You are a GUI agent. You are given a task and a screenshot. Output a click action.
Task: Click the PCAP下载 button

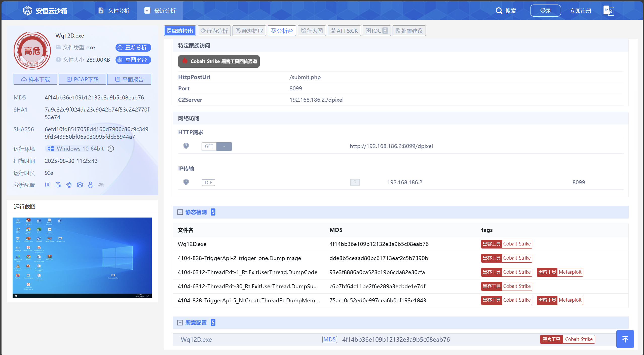pos(83,79)
